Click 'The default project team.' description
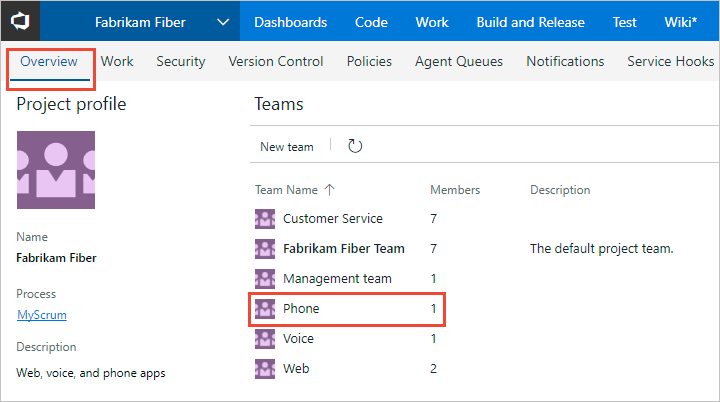The height and width of the screenshot is (402, 720). coord(602,249)
